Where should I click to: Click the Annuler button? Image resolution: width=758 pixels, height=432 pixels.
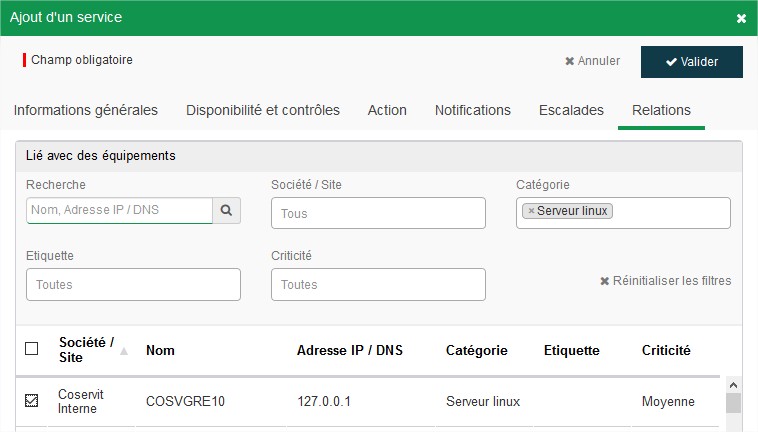coord(592,61)
